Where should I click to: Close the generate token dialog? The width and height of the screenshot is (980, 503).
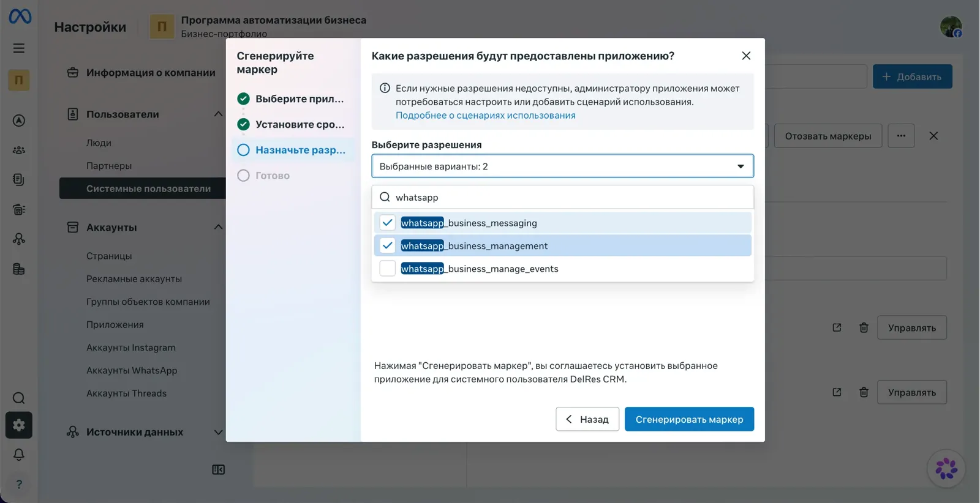746,56
